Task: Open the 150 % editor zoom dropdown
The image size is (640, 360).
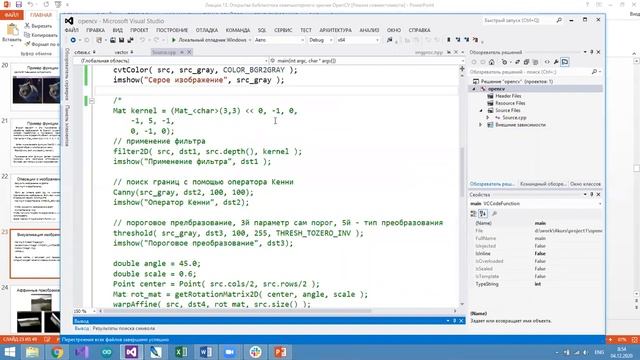Action: 85,311
